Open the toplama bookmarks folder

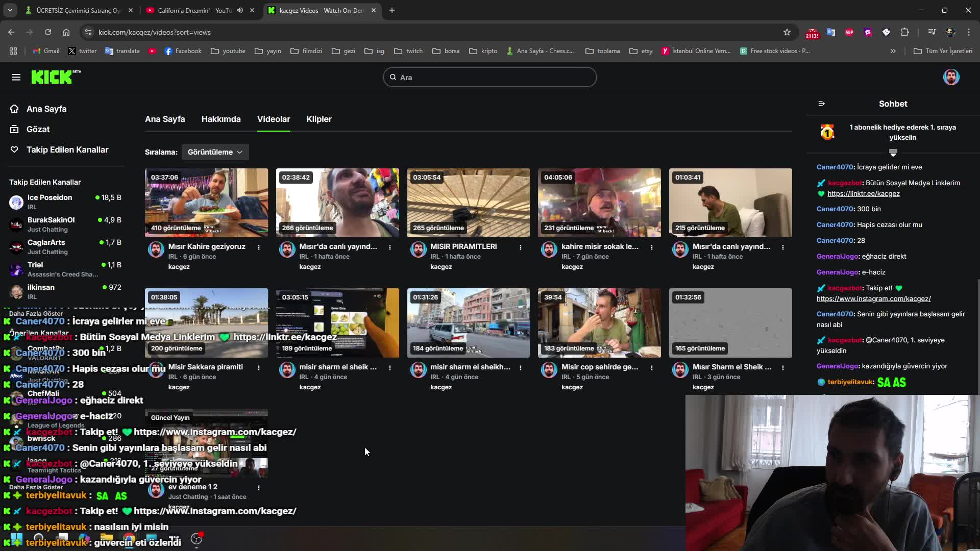[x=603, y=51]
